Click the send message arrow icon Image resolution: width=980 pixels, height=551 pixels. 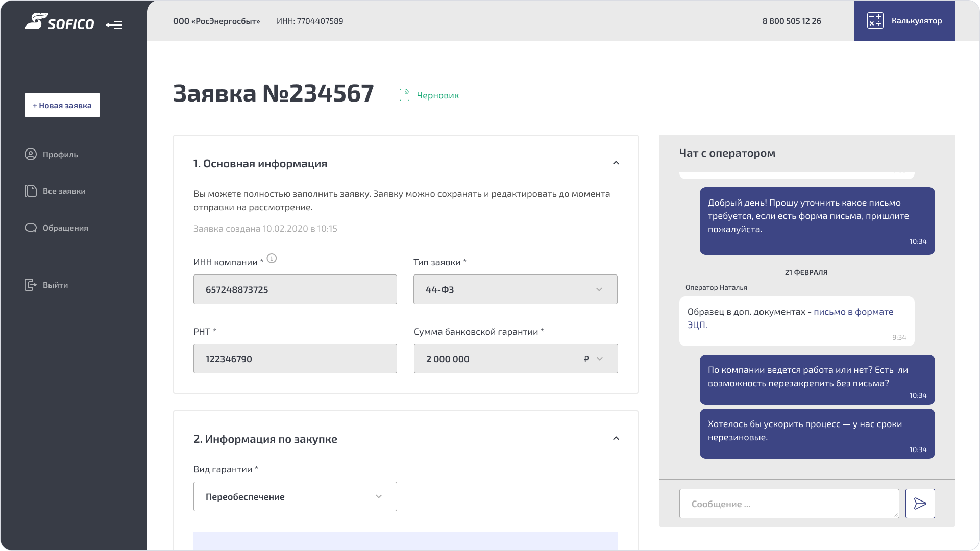click(x=920, y=504)
